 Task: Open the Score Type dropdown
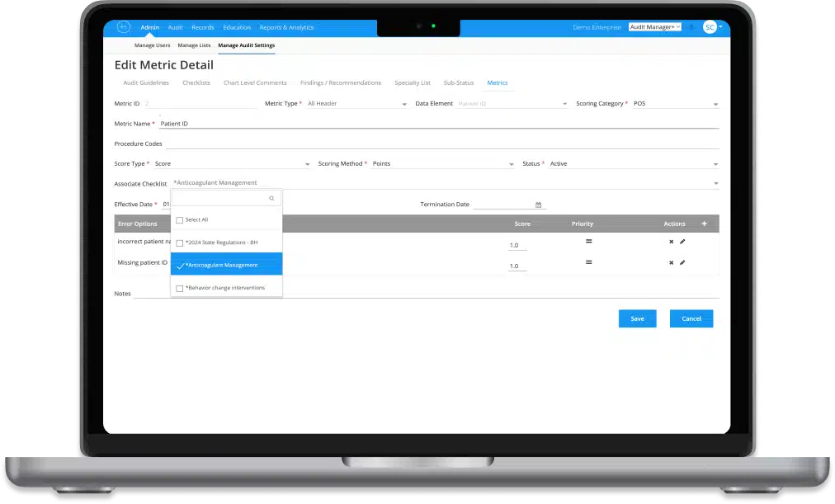tap(307, 164)
